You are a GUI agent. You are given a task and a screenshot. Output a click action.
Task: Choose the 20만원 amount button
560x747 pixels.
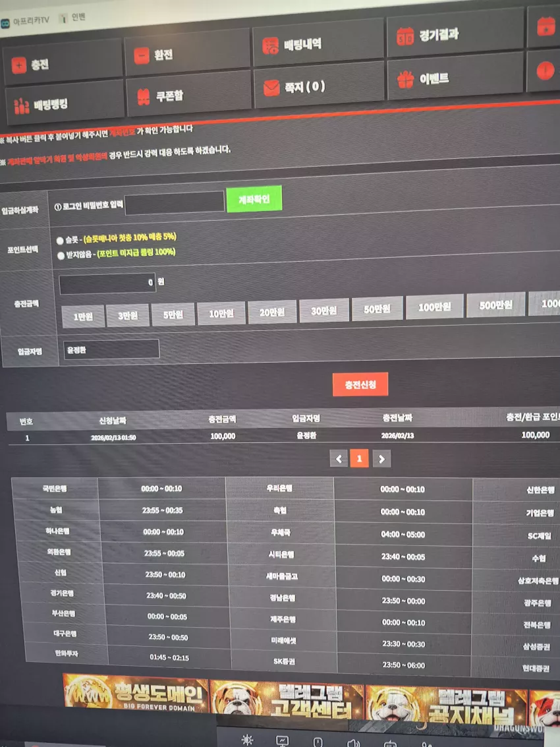point(272,312)
